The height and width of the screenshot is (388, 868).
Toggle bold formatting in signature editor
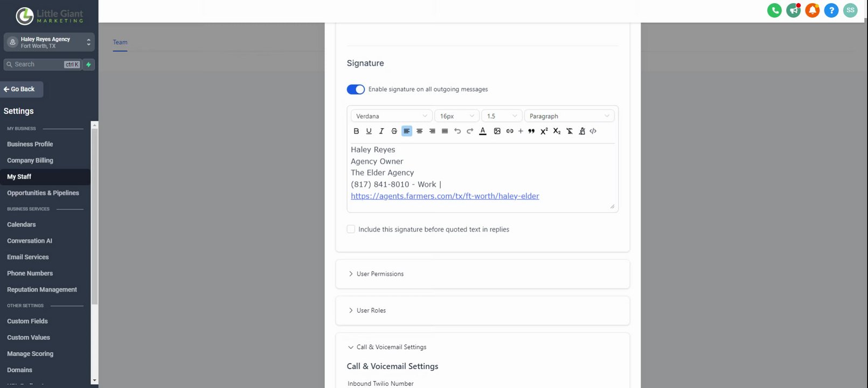pos(356,131)
